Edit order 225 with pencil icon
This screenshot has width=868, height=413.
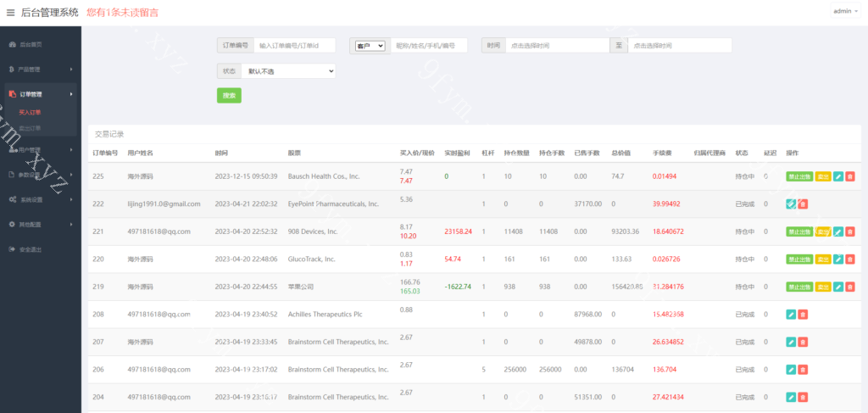click(838, 176)
